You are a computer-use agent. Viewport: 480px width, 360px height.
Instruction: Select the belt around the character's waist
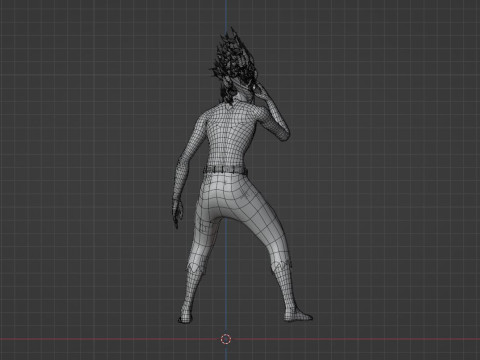pyautogui.click(x=225, y=170)
